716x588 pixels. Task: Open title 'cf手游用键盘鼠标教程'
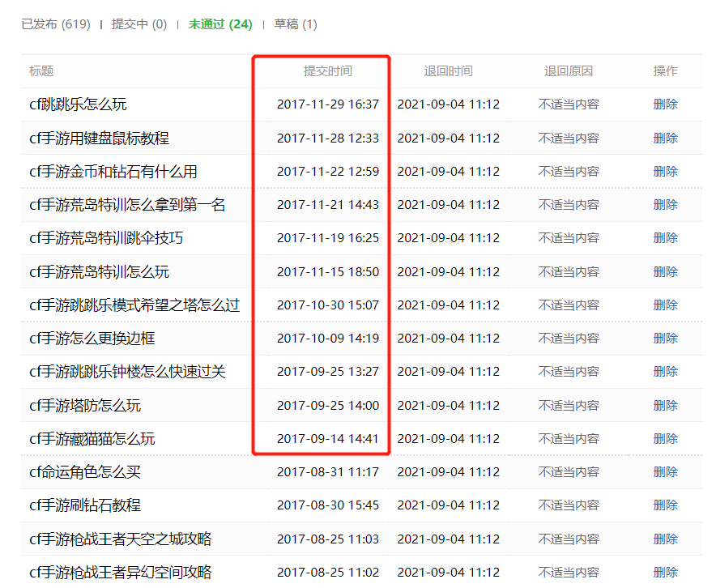click(x=99, y=138)
